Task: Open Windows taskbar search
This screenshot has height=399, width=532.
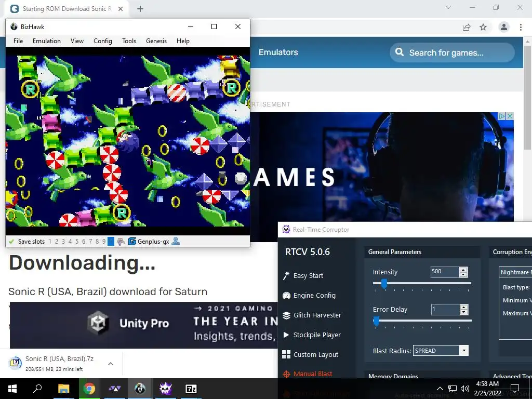Action: point(37,389)
